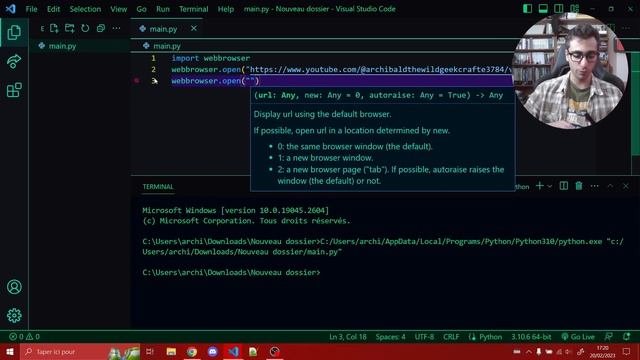Open File Explorer from the taskbar

pyautogui.click(x=171, y=351)
